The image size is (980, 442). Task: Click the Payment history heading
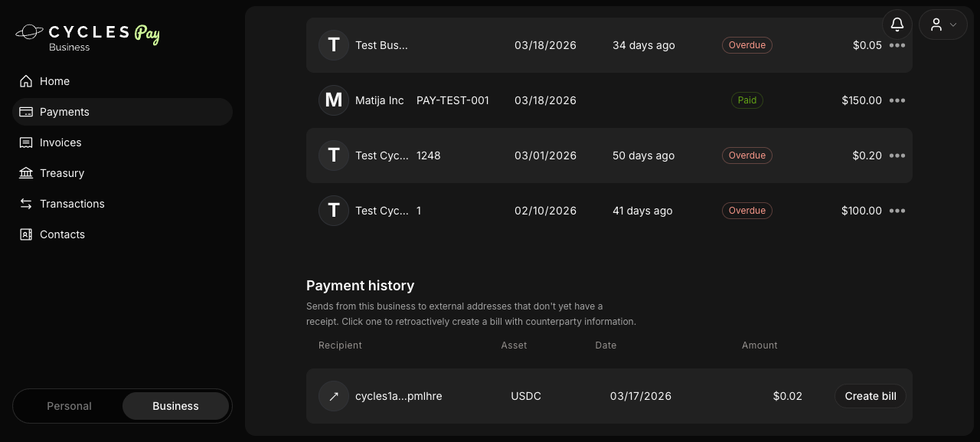pos(361,286)
